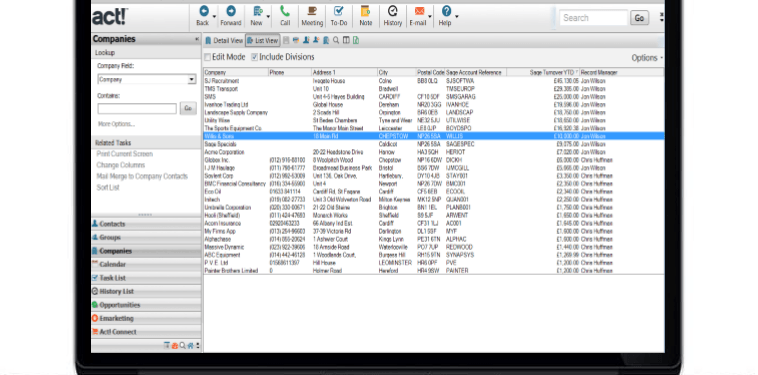
Task: Open the Options dropdown menu
Action: [x=647, y=58]
